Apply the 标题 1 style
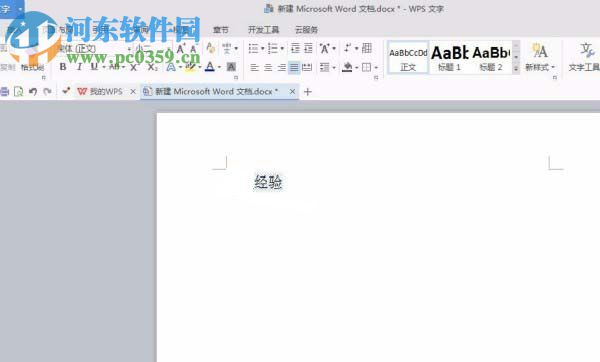600x362 pixels. tap(449, 57)
